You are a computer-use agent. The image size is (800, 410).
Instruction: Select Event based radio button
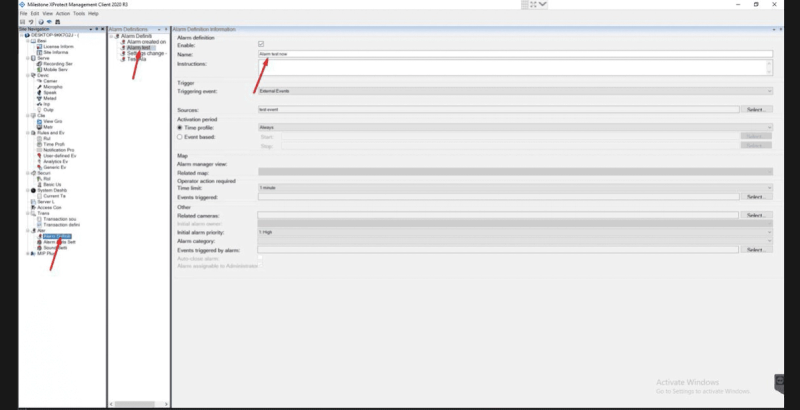tap(180, 137)
